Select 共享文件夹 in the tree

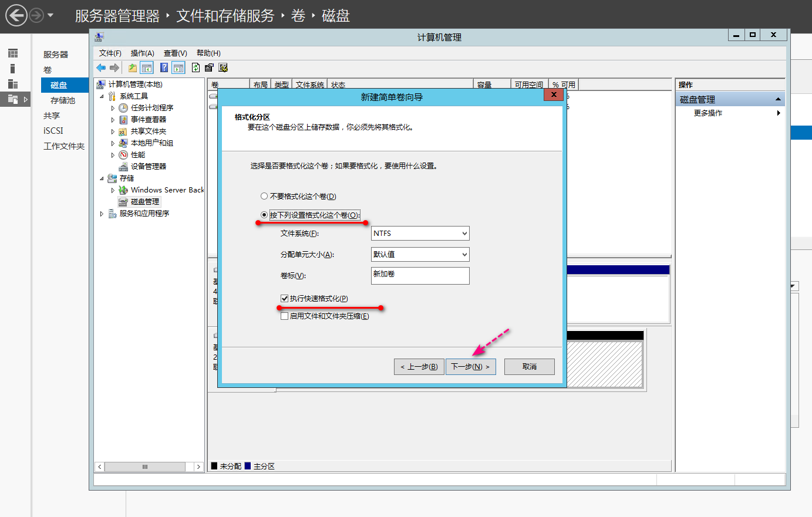point(149,131)
